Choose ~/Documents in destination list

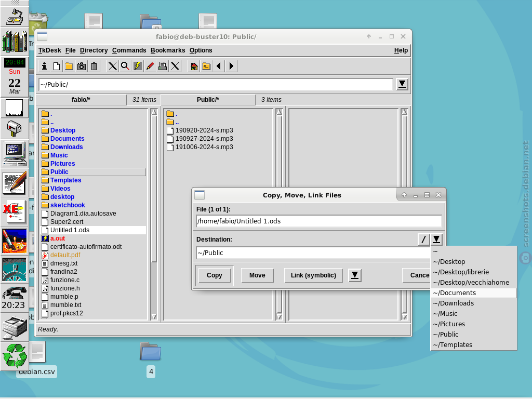click(474, 293)
